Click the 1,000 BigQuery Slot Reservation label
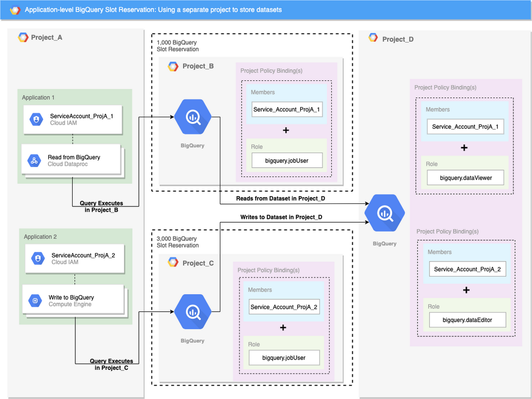The height and width of the screenshot is (399, 532). (x=178, y=46)
